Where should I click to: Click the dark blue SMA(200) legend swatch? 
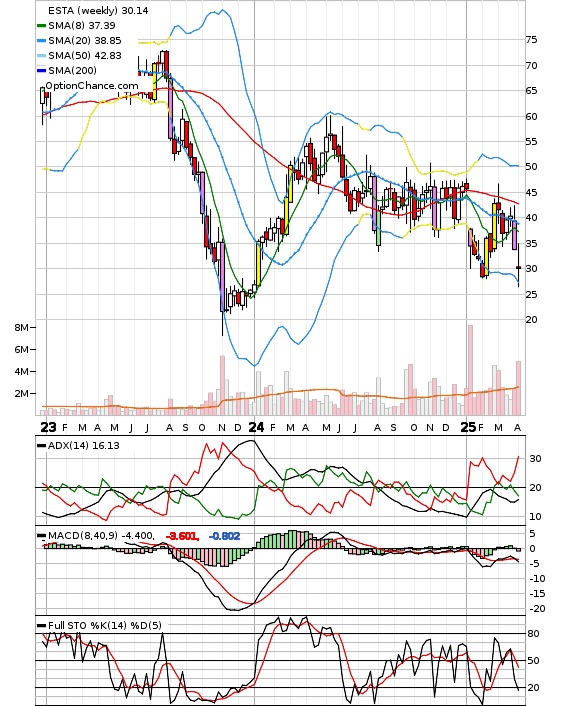click(41, 70)
